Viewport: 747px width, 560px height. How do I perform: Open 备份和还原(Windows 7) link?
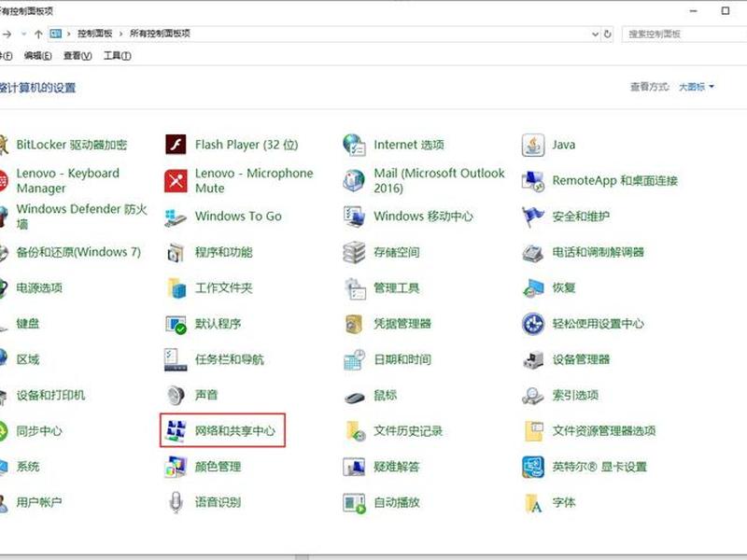[x=78, y=252]
